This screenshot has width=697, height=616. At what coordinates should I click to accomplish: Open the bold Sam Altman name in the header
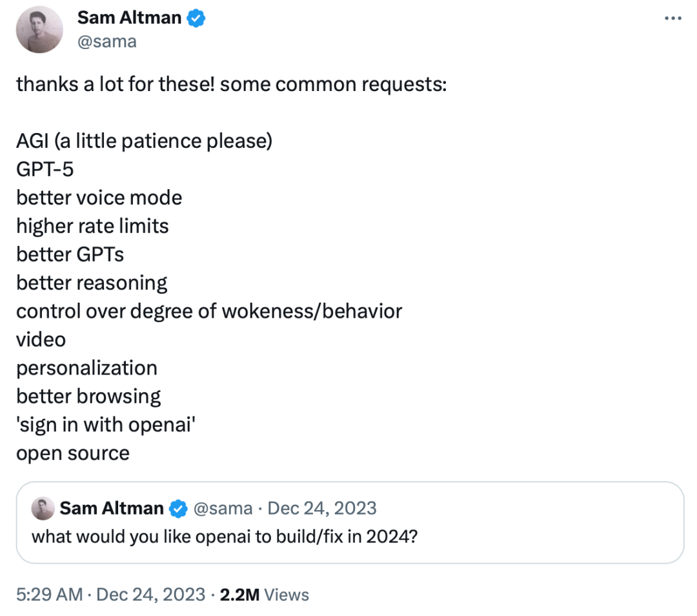pos(129,18)
